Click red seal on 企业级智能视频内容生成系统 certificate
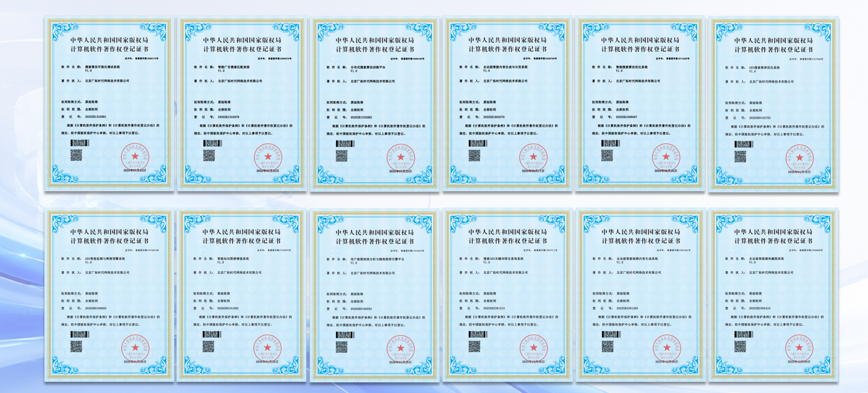 tap(666, 347)
